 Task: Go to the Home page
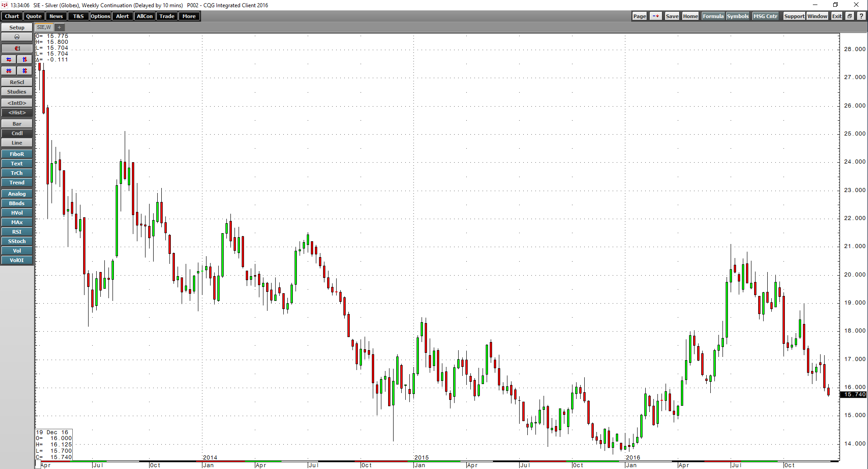coord(690,16)
